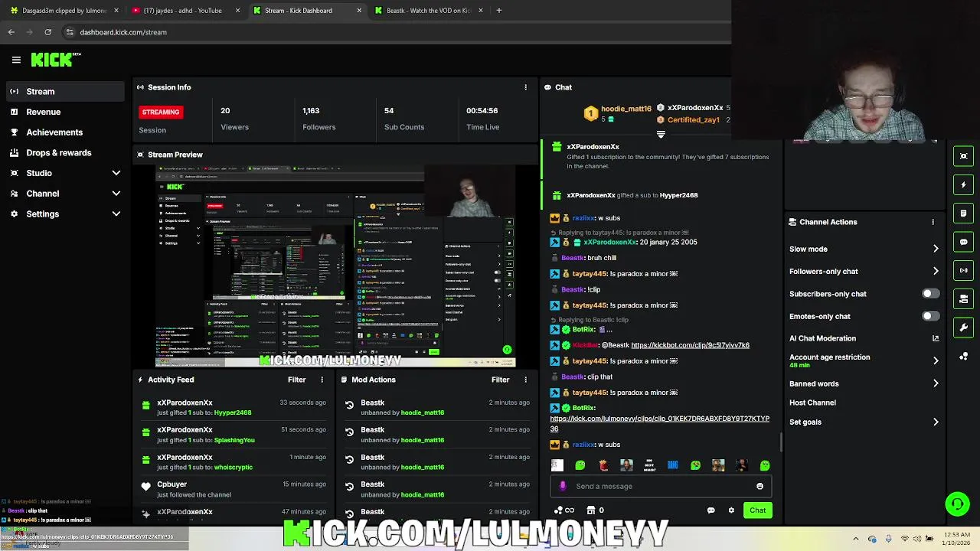Insert popcorn emote in quick bar

click(603, 465)
